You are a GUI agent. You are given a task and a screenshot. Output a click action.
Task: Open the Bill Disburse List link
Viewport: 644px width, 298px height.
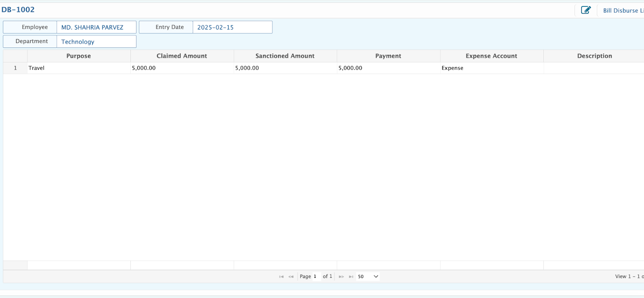coord(623,10)
